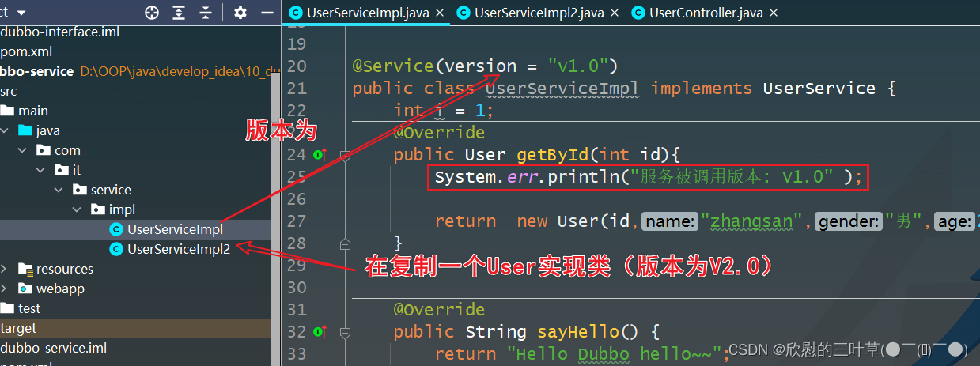Toggle code fold marker on line 24

pos(345,155)
